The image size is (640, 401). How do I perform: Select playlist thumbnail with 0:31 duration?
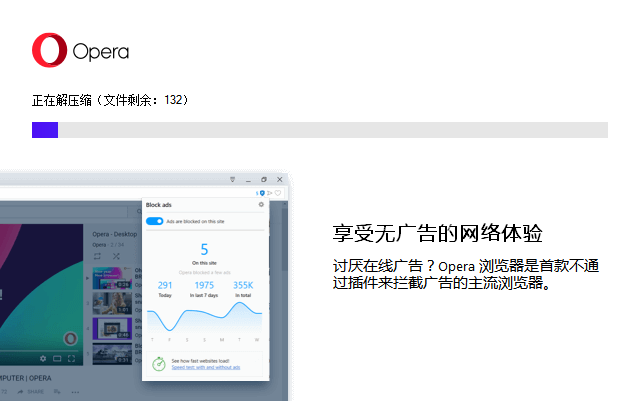[x=112, y=354]
